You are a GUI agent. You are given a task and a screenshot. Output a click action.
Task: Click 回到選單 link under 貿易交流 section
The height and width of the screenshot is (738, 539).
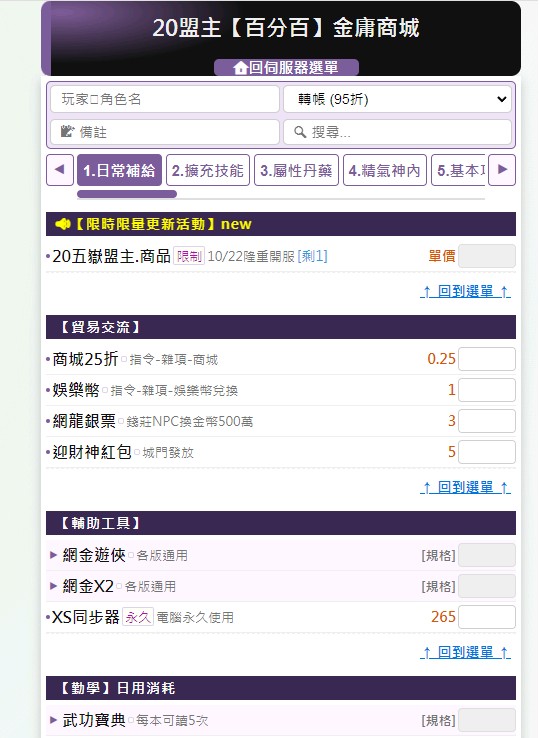pos(465,488)
